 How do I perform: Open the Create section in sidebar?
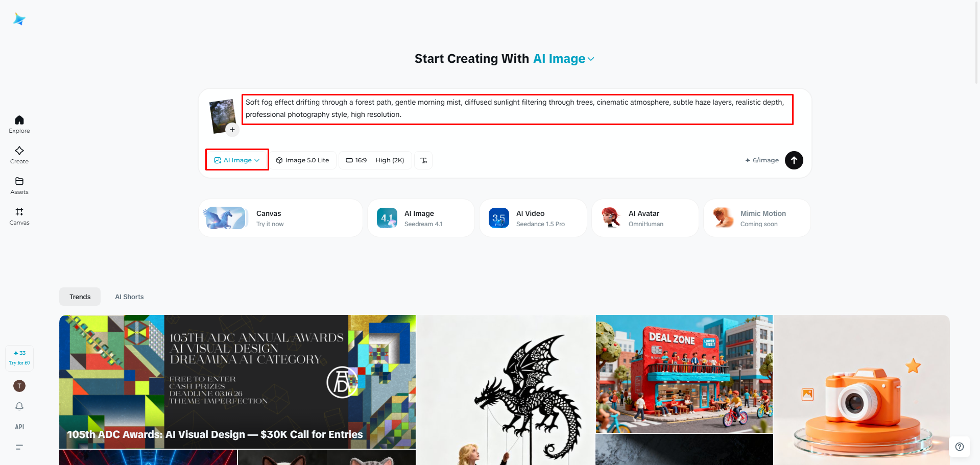click(19, 155)
